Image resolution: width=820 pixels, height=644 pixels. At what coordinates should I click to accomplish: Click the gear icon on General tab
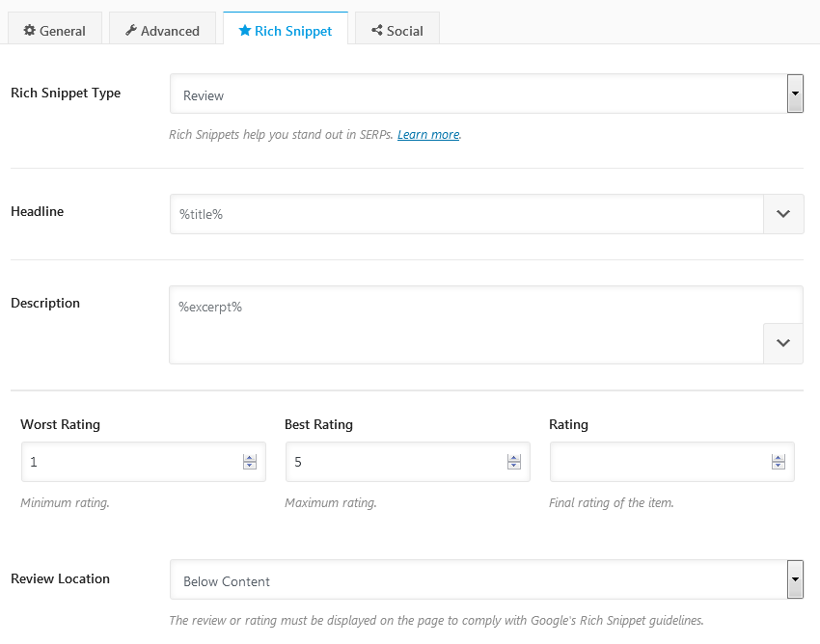pyautogui.click(x=29, y=30)
